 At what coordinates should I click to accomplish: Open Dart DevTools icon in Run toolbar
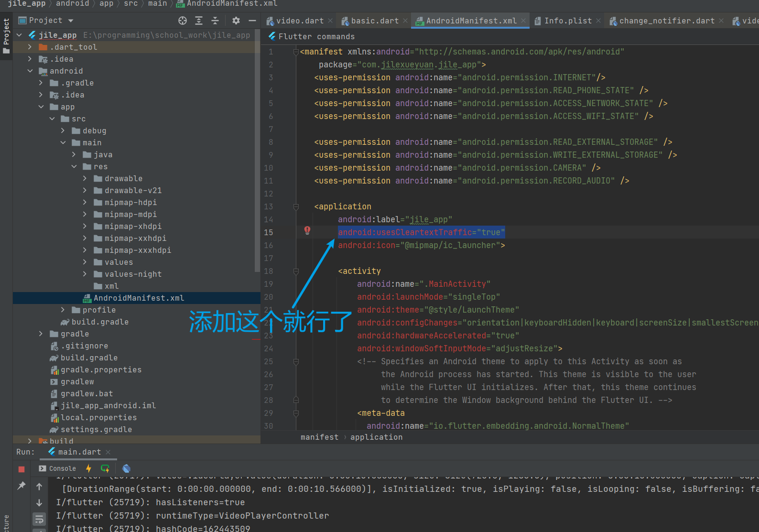126,468
